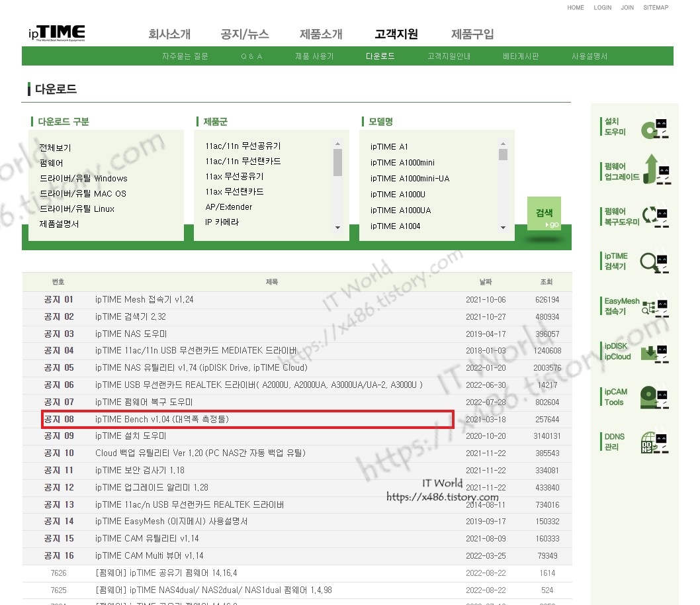Select 드라이버/유틸 MAC OS category
This screenshot has width=700, height=605.
83,193
